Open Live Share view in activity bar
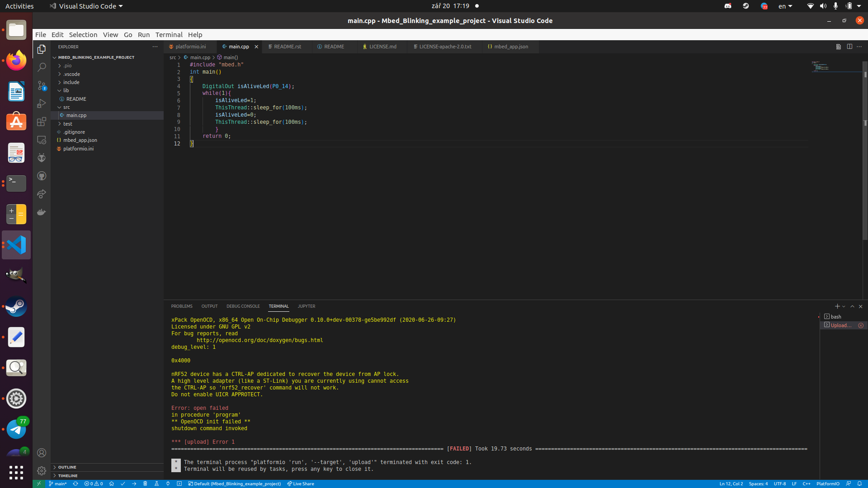 (x=42, y=194)
